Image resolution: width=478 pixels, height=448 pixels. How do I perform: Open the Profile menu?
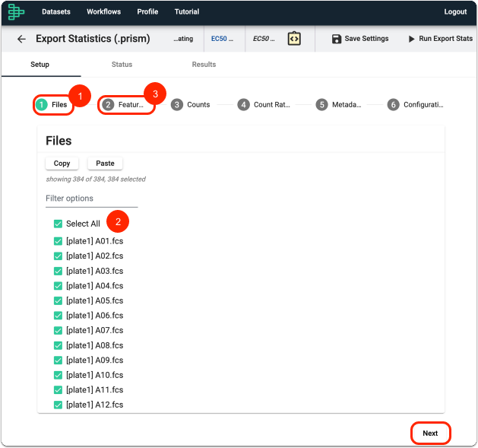tap(147, 11)
